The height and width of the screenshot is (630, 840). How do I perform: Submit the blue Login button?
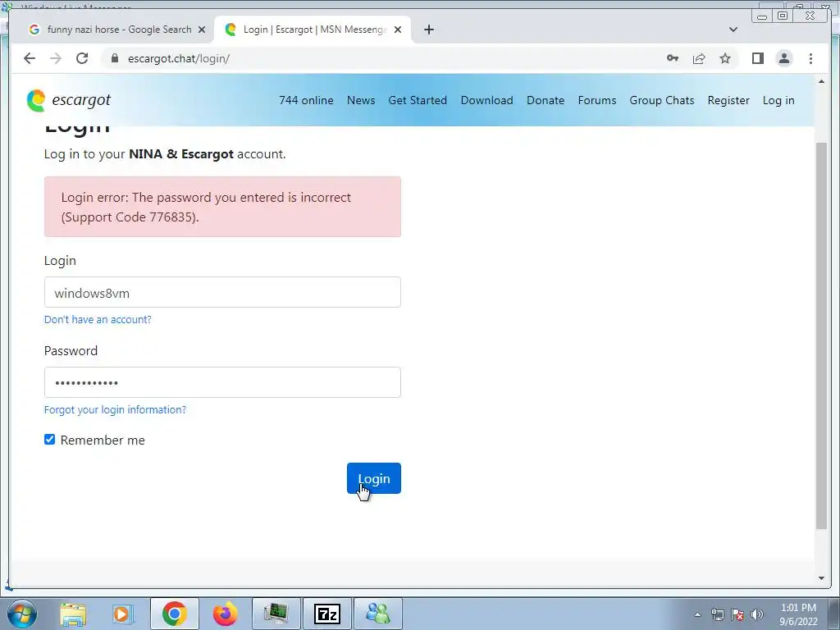pos(374,478)
